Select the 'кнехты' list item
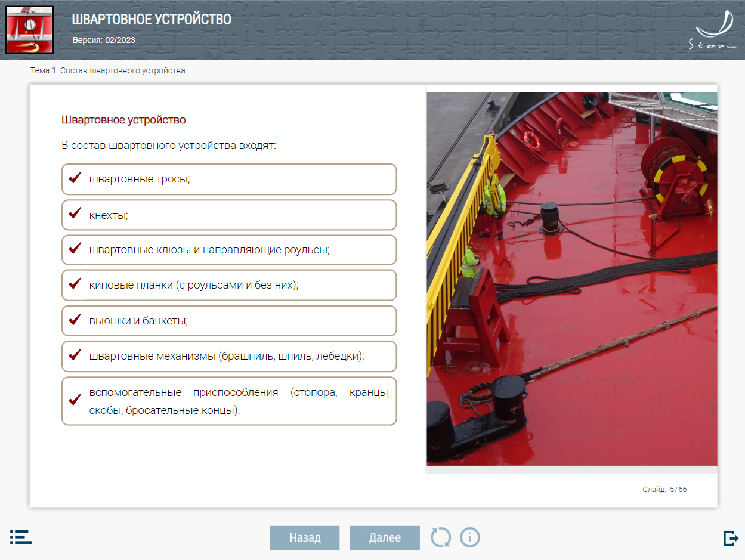The width and height of the screenshot is (745, 560). point(229,215)
